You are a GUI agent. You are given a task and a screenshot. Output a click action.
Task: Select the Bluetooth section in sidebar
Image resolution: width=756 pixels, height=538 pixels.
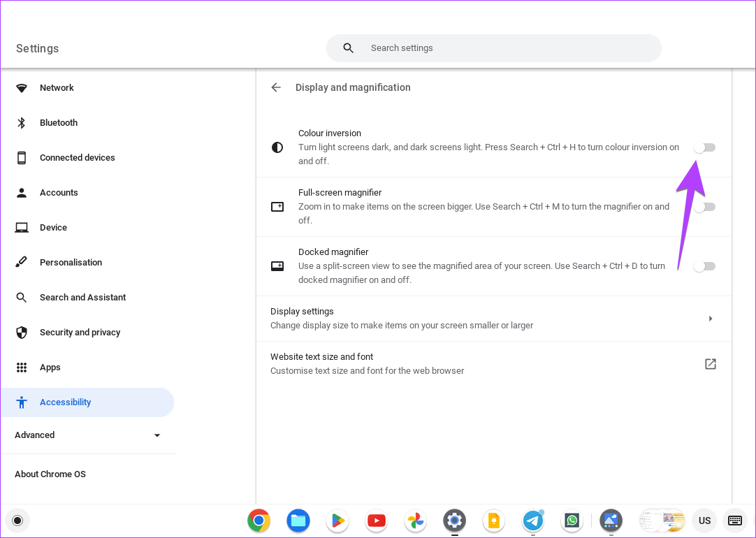tap(59, 122)
